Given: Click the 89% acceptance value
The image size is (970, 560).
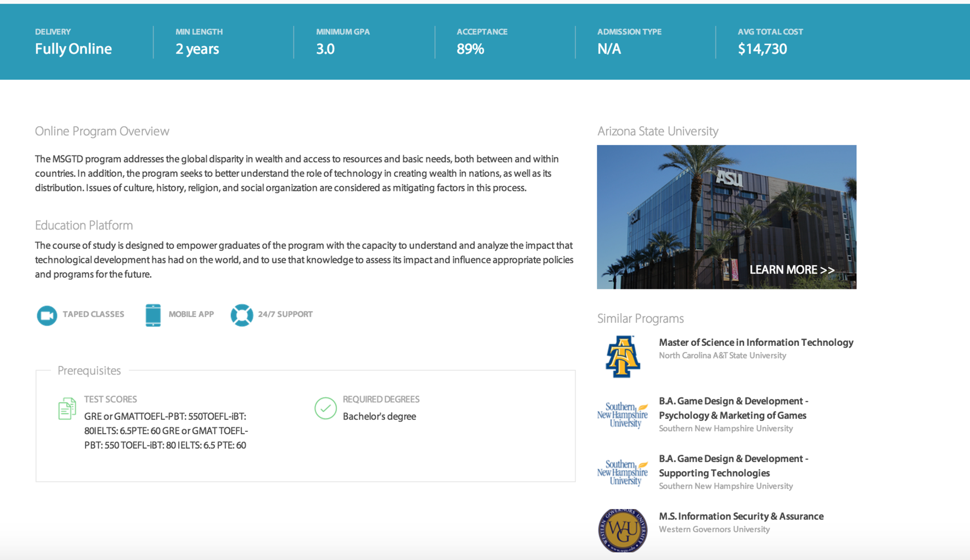Looking at the screenshot, I should pyautogui.click(x=470, y=49).
